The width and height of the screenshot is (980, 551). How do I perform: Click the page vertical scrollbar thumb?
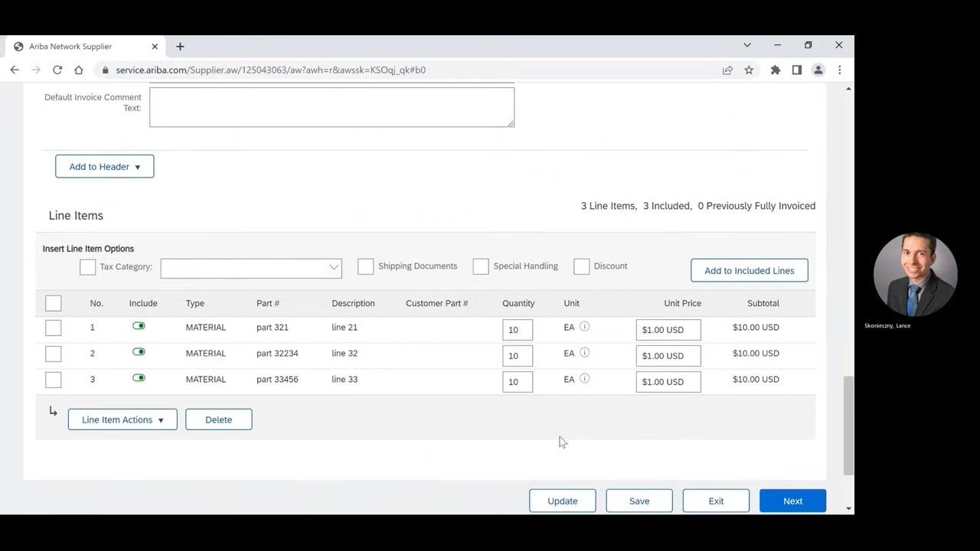tap(848, 425)
